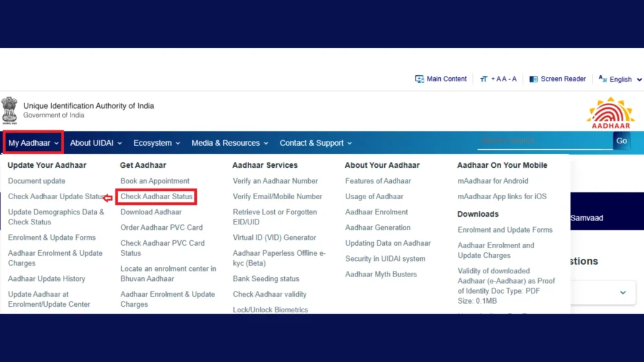Click the text size icon
This screenshot has width=644, height=362.
(x=484, y=79)
